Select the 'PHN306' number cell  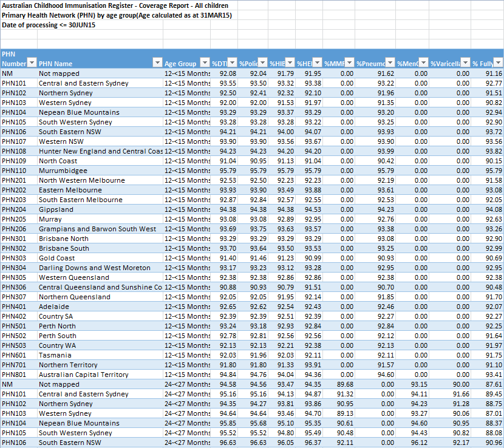coord(19,287)
